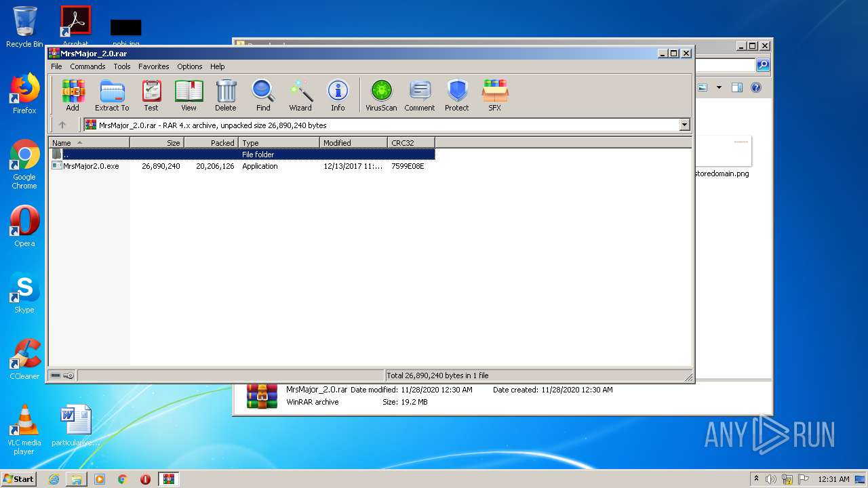868x488 pixels.
Task: Select the MrsMajor2.0.exe file
Action: 91,166
